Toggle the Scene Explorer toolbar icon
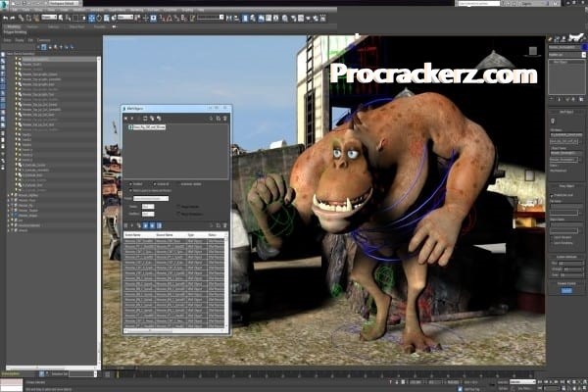This screenshot has height=392, width=588. pyautogui.click(x=245, y=18)
